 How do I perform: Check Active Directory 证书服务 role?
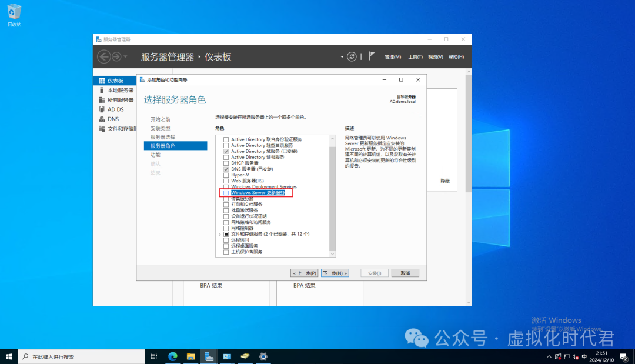pyautogui.click(x=226, y=157)
